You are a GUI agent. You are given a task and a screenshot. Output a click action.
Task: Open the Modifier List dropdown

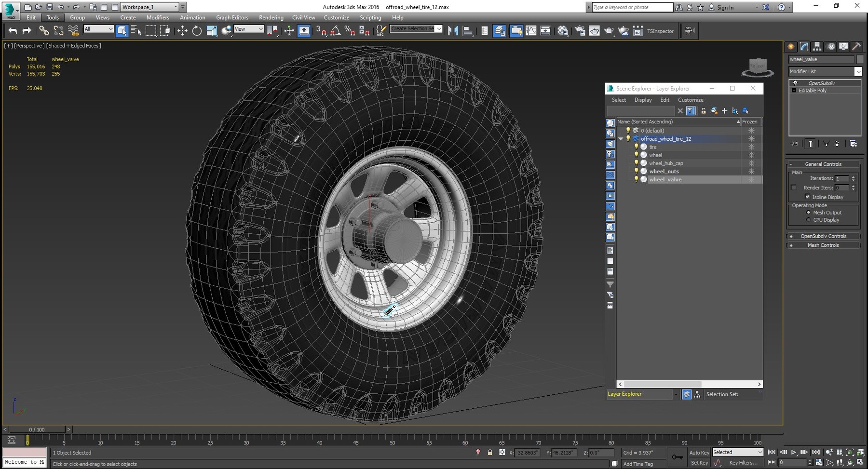(x=858, y=71)
